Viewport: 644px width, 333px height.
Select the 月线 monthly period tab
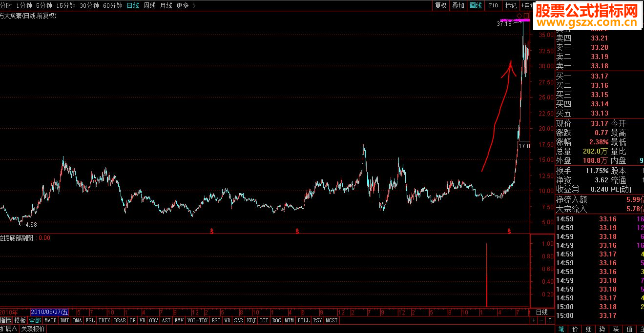click(x=166, y=5)
